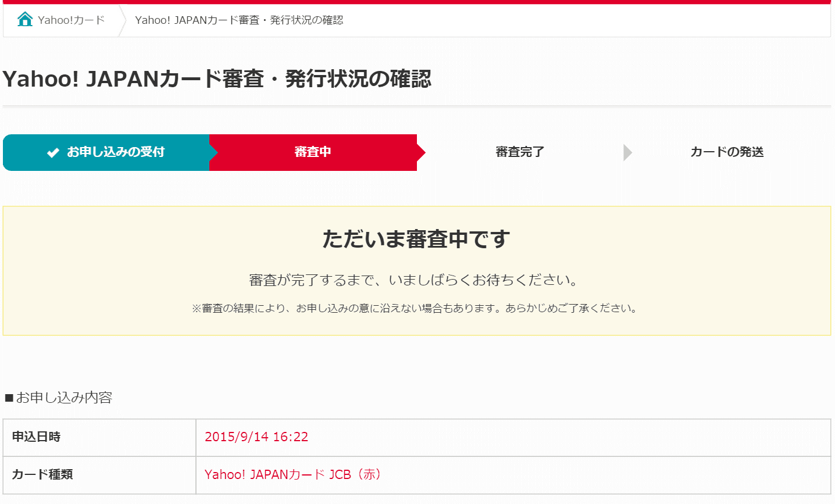Click the checkmark icon on お申し込みの受付
Image resolution: width=835 pixels, height=504 pixels.
point(53,152)
